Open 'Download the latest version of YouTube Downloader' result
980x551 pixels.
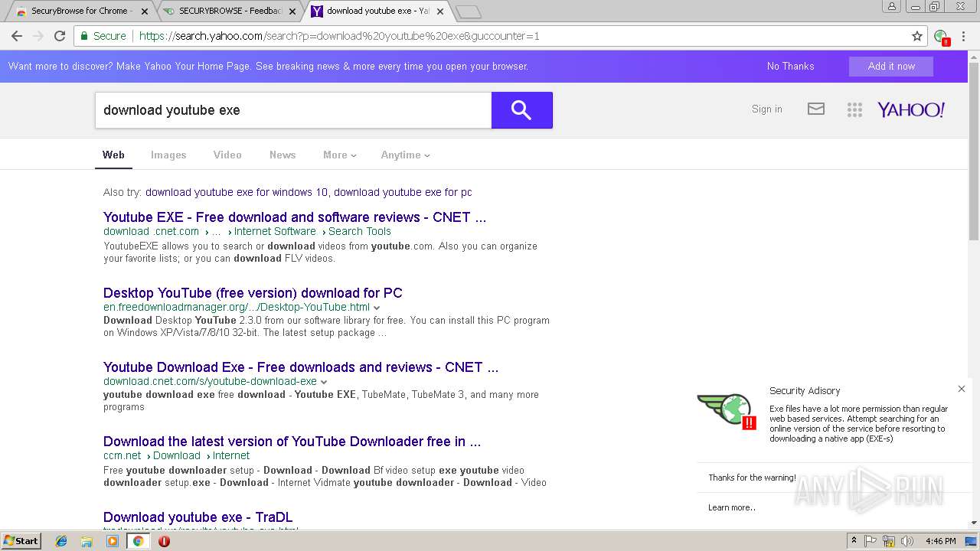(292, 442)
